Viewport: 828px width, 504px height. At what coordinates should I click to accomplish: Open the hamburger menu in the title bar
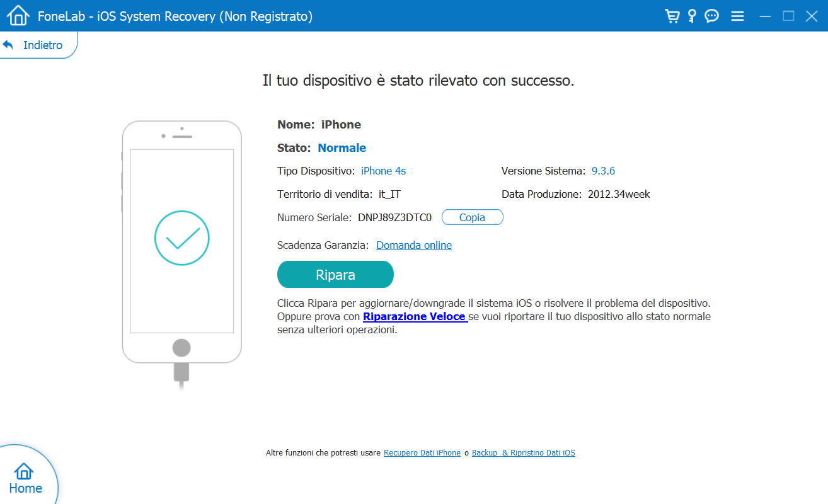[x=738, y=16]
